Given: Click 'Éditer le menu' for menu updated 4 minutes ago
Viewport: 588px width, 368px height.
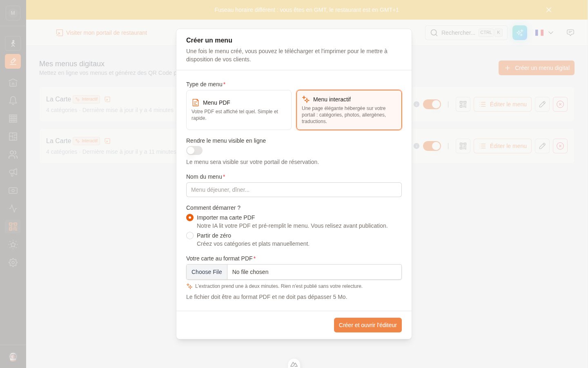Looking at the screenshot, I should click(x=503, y=104).
